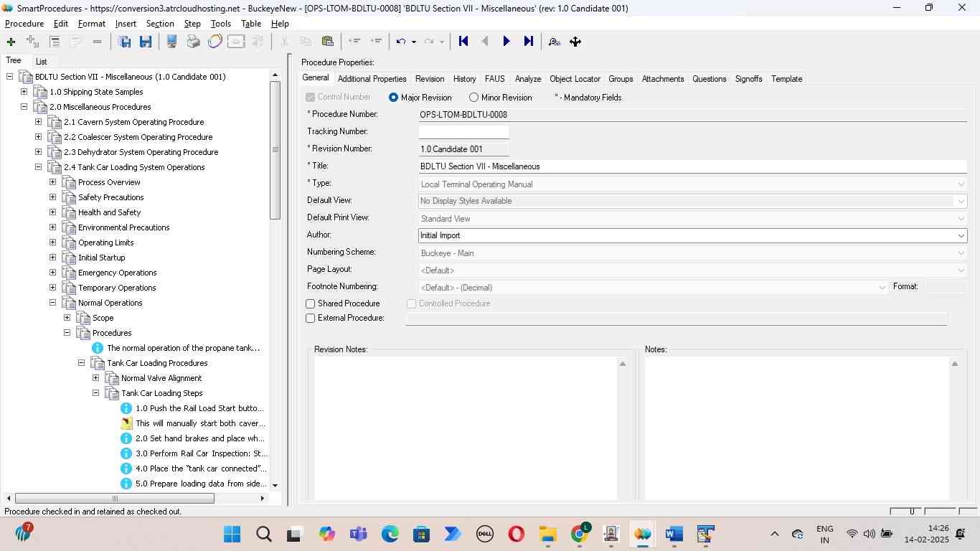
Task: Click the find/search binoculars-style toolbar icon
Action: pyautogui.click(x=554, y=42)
